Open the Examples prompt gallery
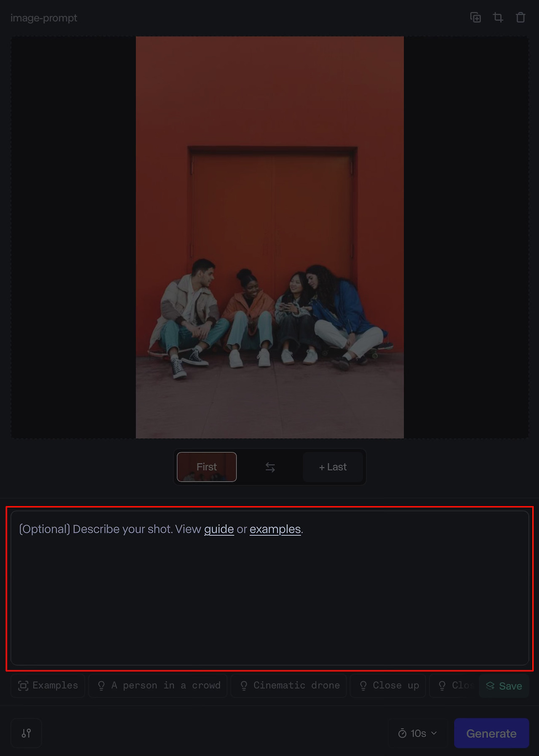 pyautogui.click(x=48, y=686)
